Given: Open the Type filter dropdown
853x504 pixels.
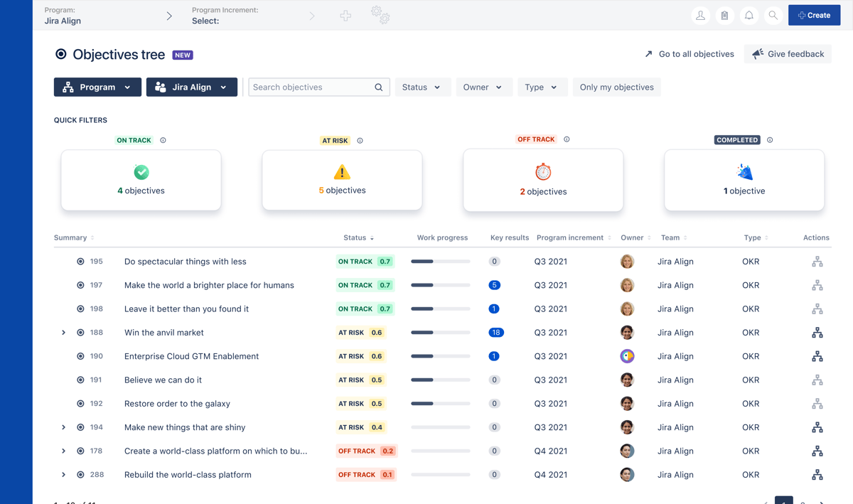Looking at the screenshot, I should 542,87.
